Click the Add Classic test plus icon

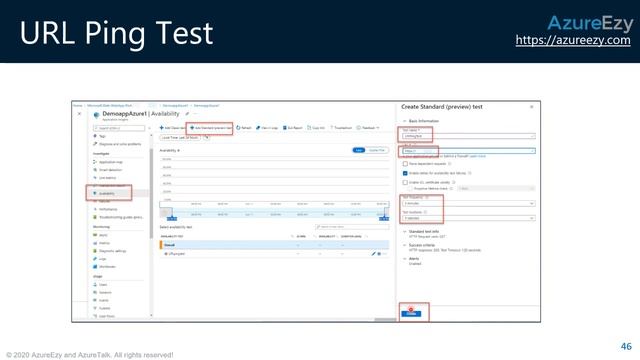[162, 128]
